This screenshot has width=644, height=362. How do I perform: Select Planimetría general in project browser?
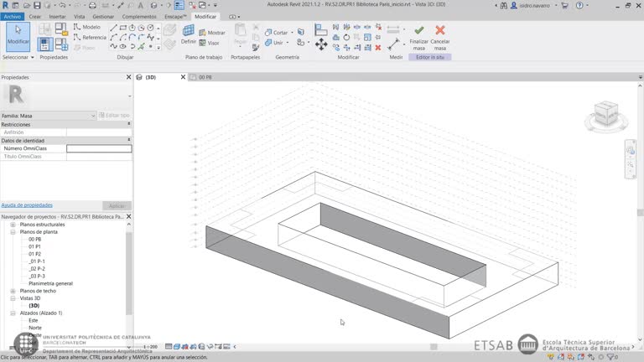(x=50, y=283)
